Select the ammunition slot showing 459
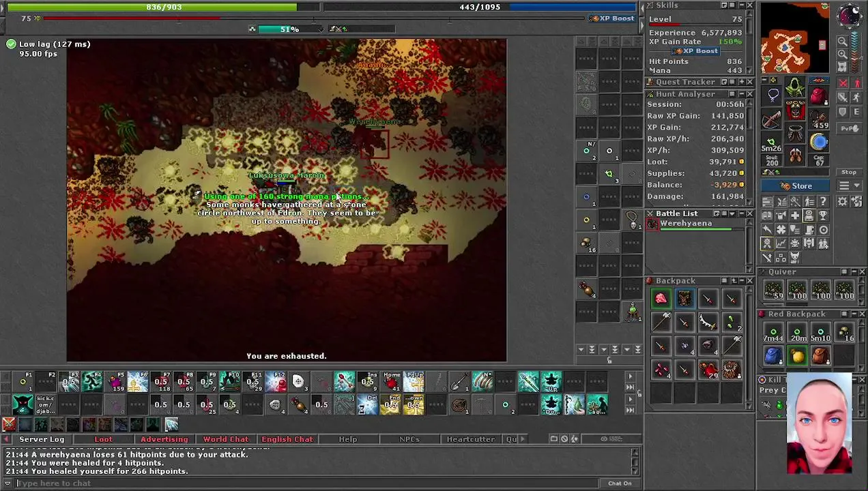This screenshot has width=868, height=491. coord(818,119)
